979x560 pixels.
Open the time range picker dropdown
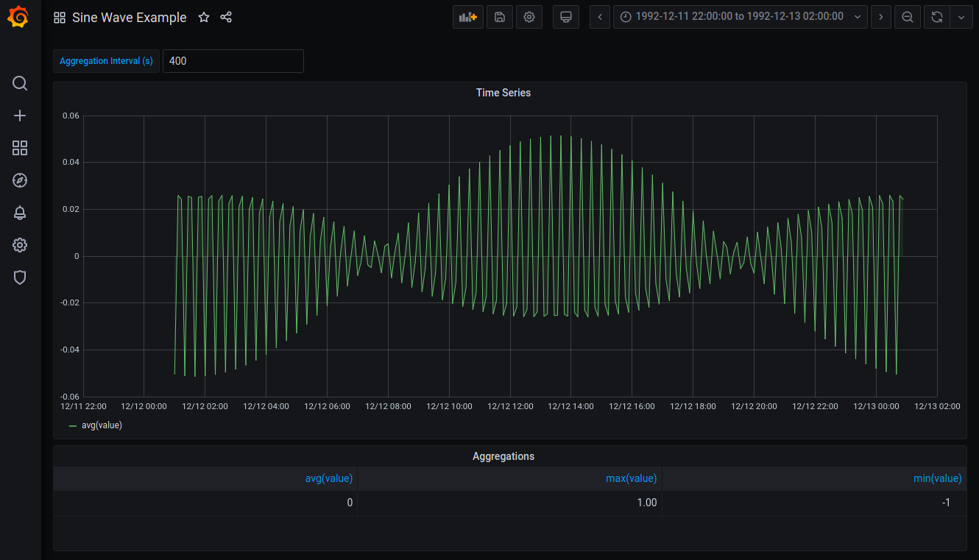click(x=740, y=17)
